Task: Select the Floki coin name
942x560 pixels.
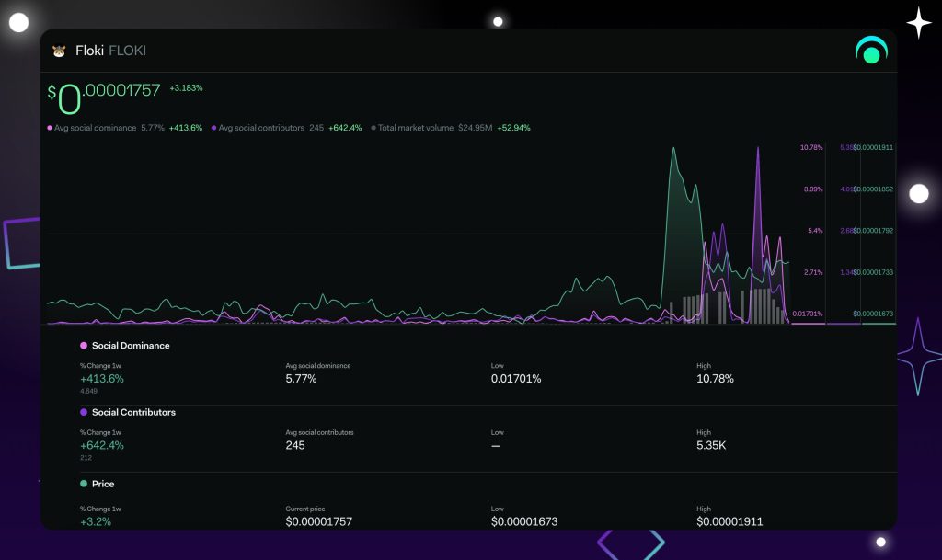Action: coord(89,51)
